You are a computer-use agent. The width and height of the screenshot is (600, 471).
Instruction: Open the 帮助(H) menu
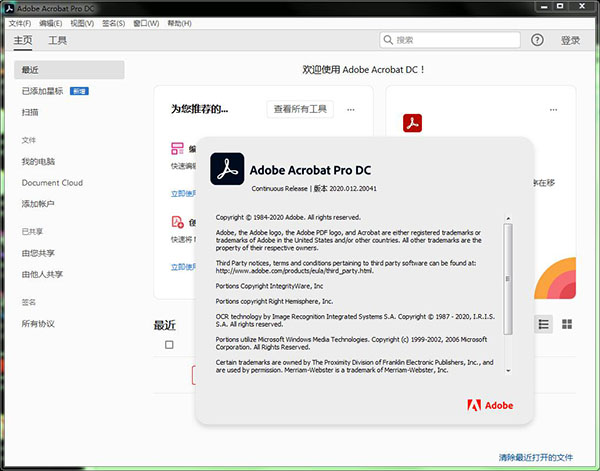179,23
